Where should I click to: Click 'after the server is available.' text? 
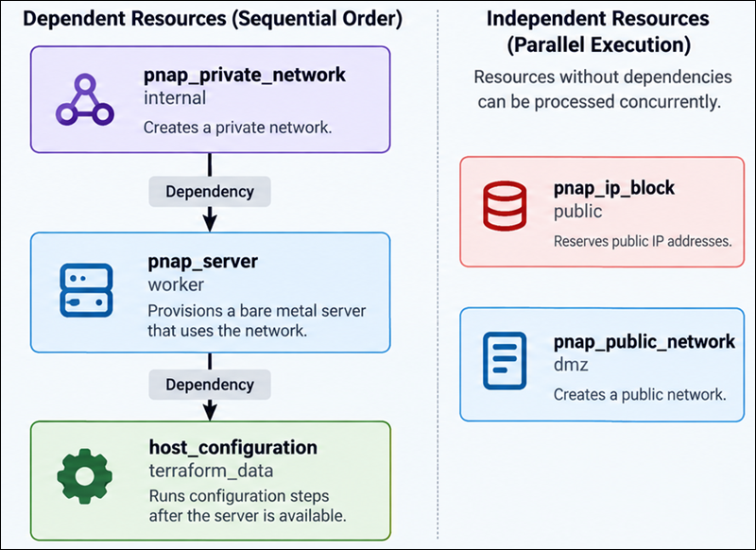tap(248, 516)
